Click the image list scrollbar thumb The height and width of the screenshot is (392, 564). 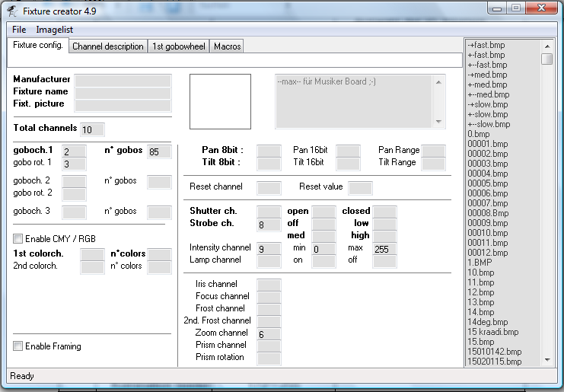click(547, 59)
